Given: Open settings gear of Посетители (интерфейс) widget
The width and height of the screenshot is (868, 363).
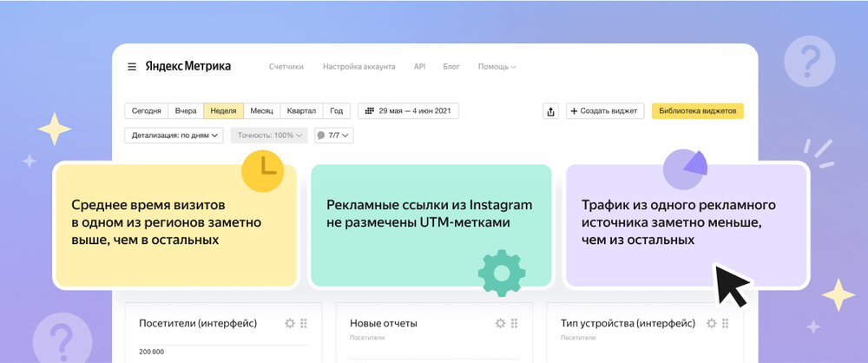Looking at the screenshot, I should coord(290,323).
